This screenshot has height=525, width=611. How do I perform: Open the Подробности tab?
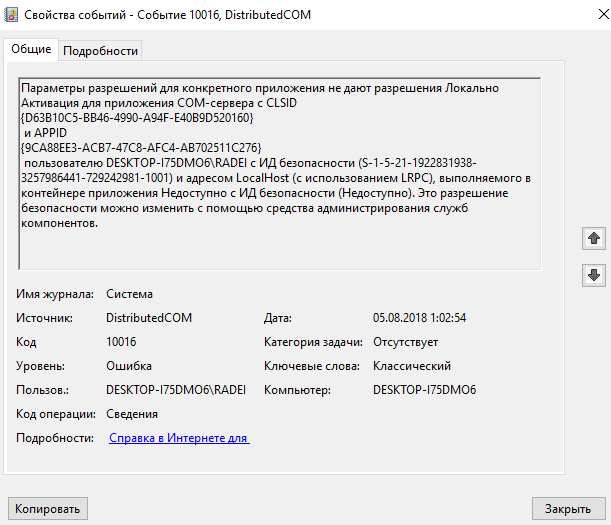coord(100,51)
